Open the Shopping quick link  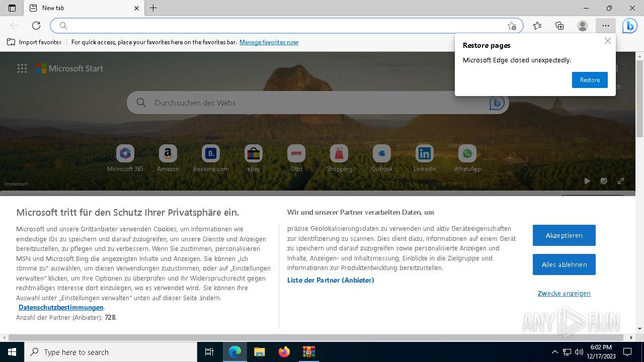point(339,158)
